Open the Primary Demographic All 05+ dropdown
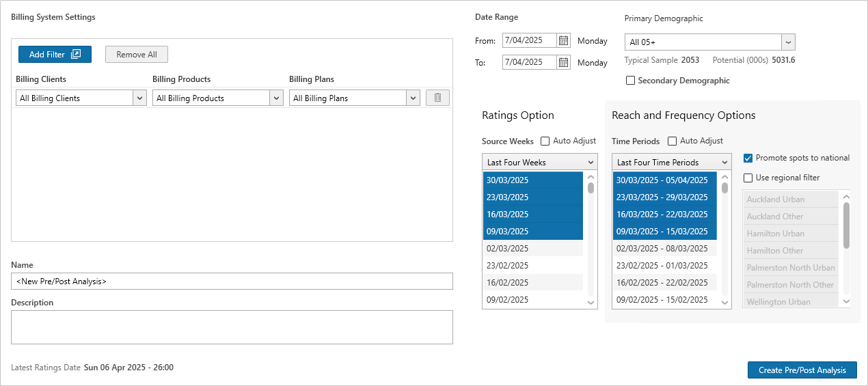This screenshot has width=868, height=386. pos(788,42)
